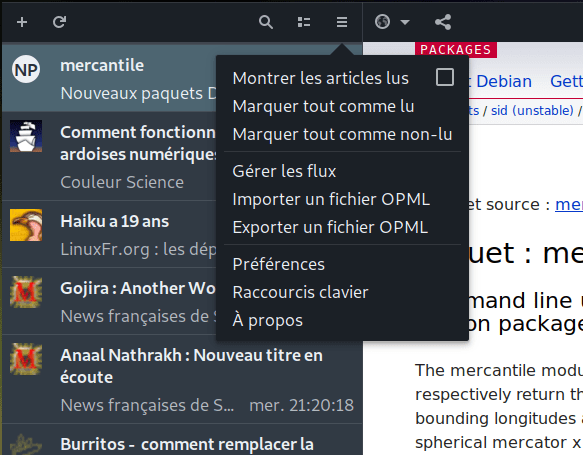583x455 pixels.
Task: Open Anaal Nathrakh Nouveau titre article
Action: (x=182, y=379)
